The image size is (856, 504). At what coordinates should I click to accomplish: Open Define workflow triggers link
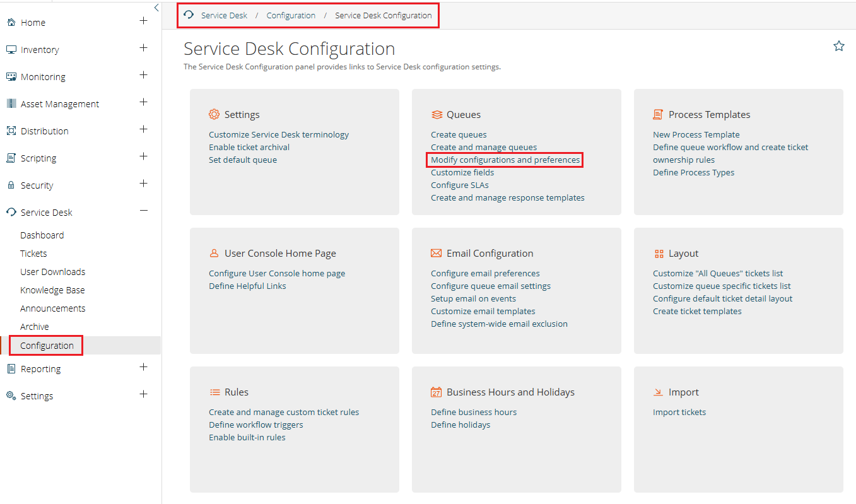pyautogui.click(x=256, y=425)
